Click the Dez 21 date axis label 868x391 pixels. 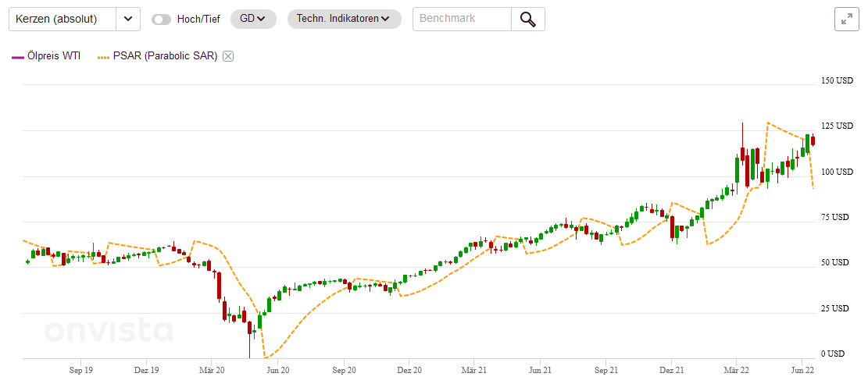[672, 371]
